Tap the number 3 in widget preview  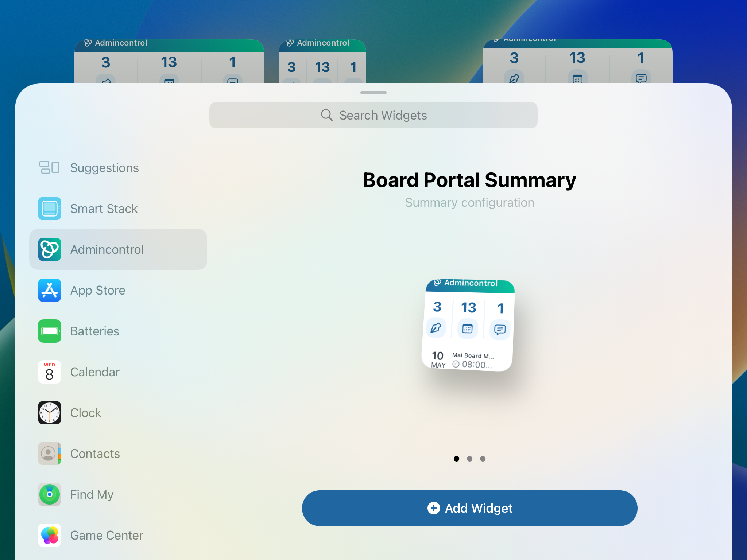437,307
